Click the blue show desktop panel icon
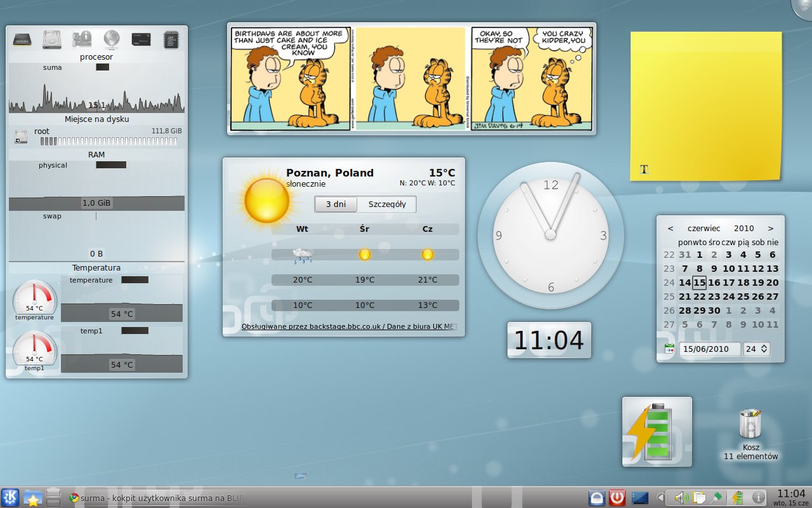 [639, 498]
